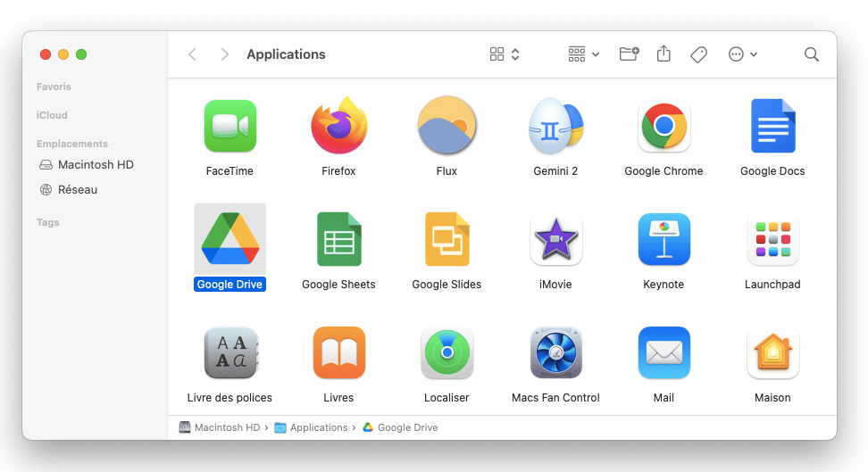Click the highlighted Google Drive icon
868x472 pixels.
click(x=230, y=238)
